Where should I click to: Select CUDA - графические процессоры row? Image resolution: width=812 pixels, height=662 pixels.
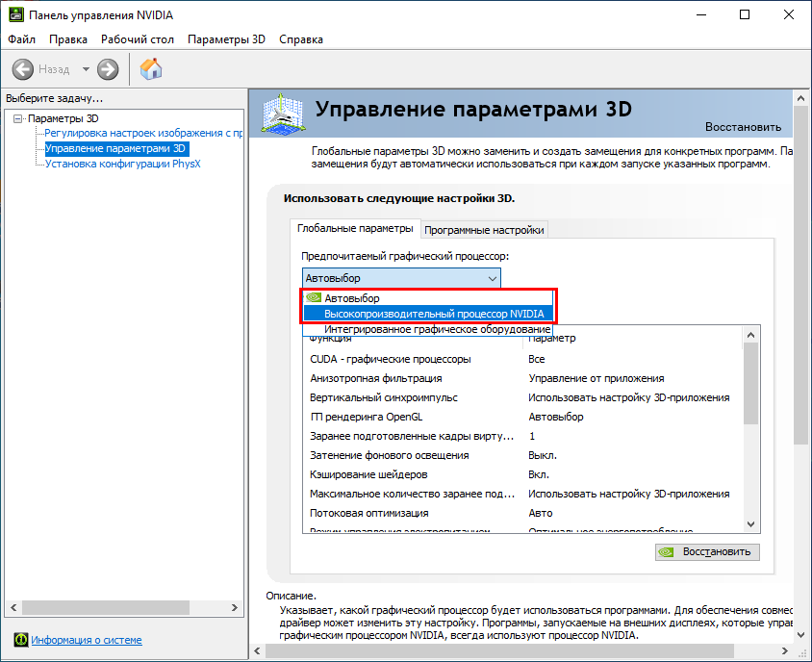click(x=523, y=359)
